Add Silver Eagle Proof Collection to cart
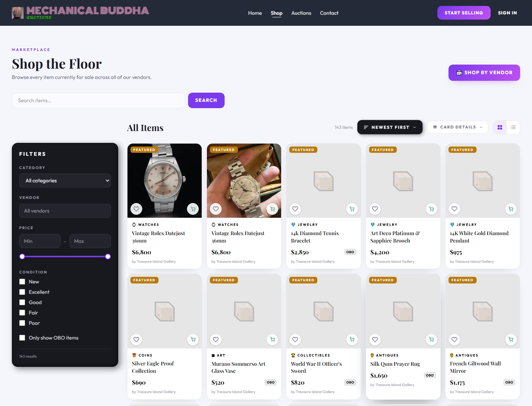 (193, 340)
